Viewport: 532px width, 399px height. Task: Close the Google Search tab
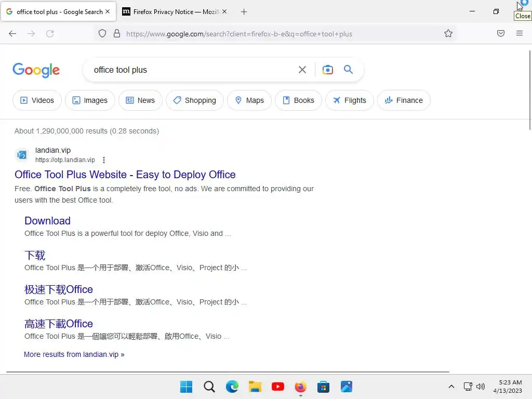tap(108, 11)
